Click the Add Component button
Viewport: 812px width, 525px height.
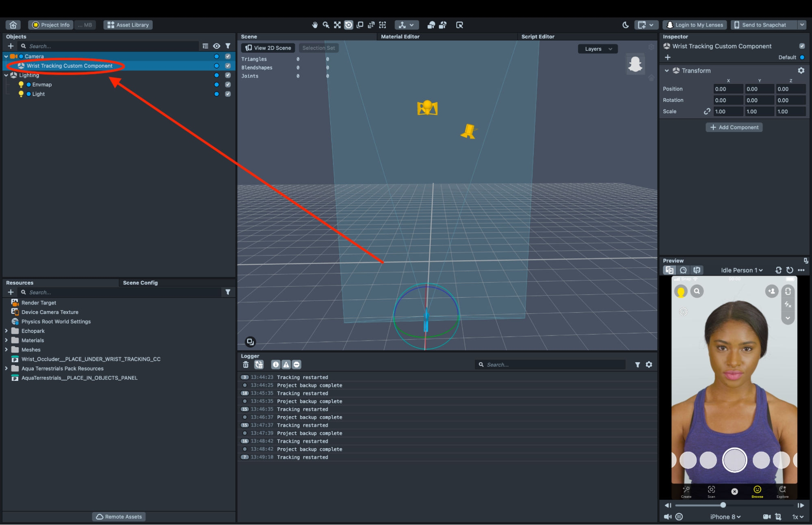point(734,127)
